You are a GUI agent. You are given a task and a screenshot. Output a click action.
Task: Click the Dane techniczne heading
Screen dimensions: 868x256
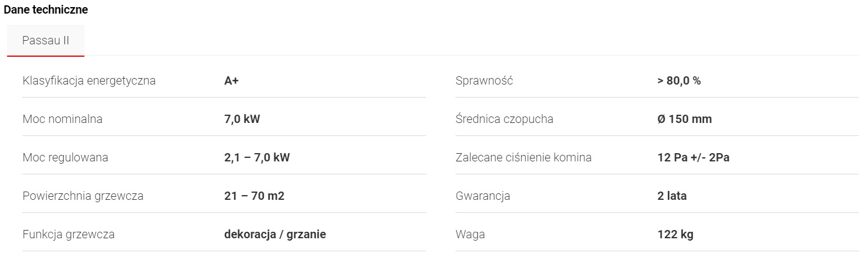pos(46,10)
